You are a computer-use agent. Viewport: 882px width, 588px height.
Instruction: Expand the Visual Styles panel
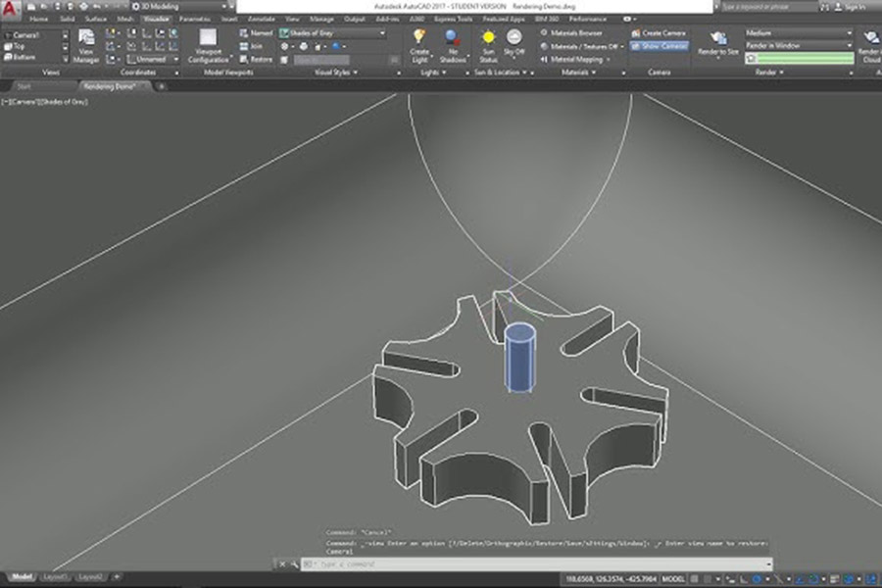(336, 73)
